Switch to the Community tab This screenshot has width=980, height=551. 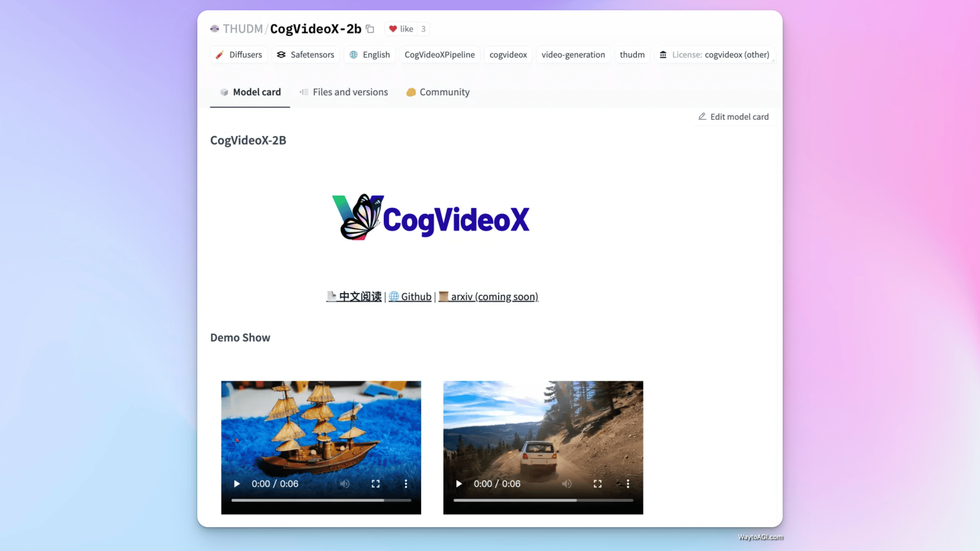(437, 92)
